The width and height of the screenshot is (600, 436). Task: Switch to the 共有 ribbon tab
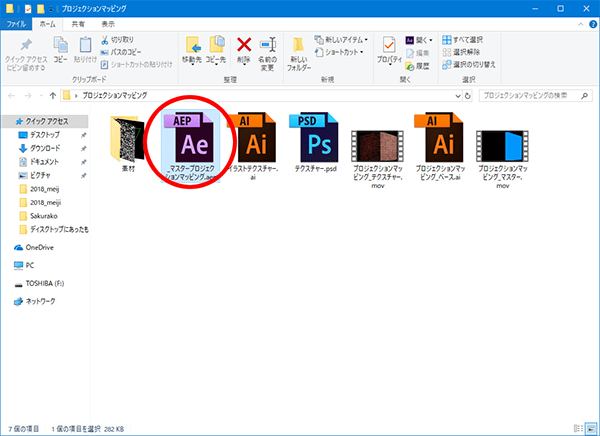coord(77,23)
